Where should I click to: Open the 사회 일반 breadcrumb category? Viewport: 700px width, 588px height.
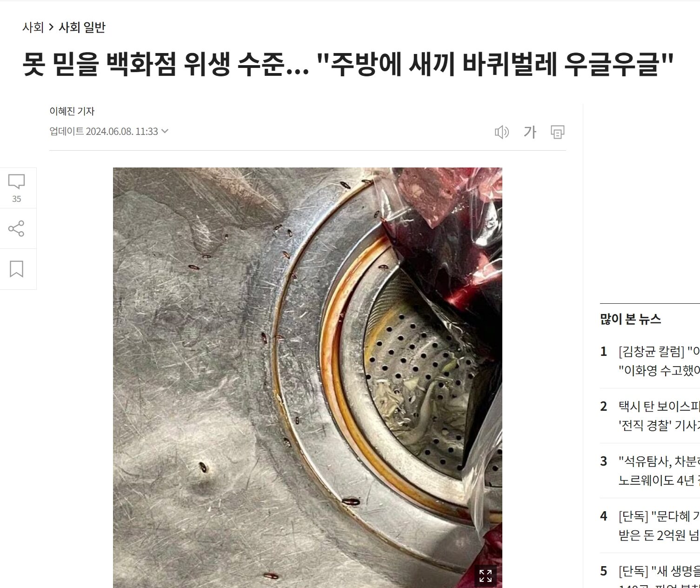(x=82, y=27)
